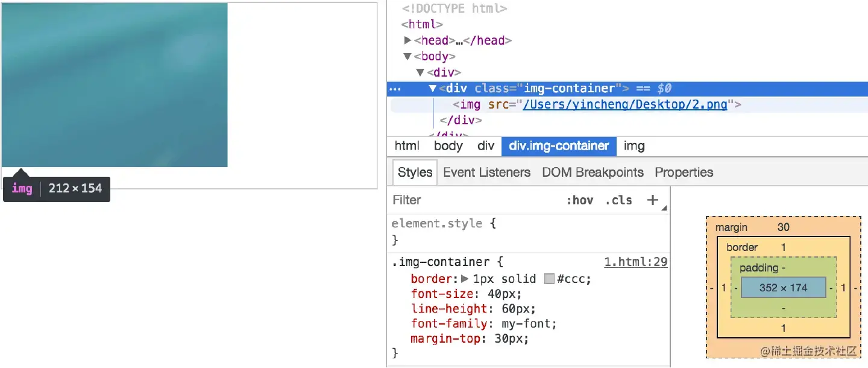This screenshot has width=868, height=368.
Task: Click the margin top value 30 in box model
Action: [x=783, y=227]
